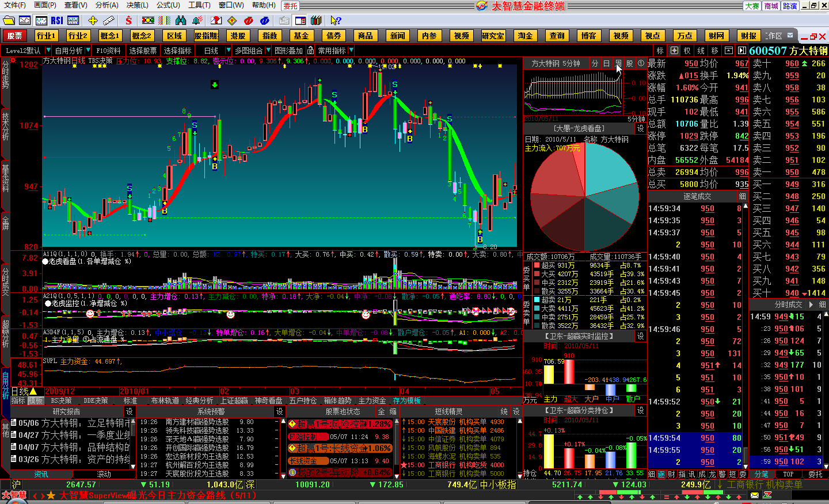Switch mini chart to 日 period
Screen dimensions: 829x504
[x=607, y=63]
